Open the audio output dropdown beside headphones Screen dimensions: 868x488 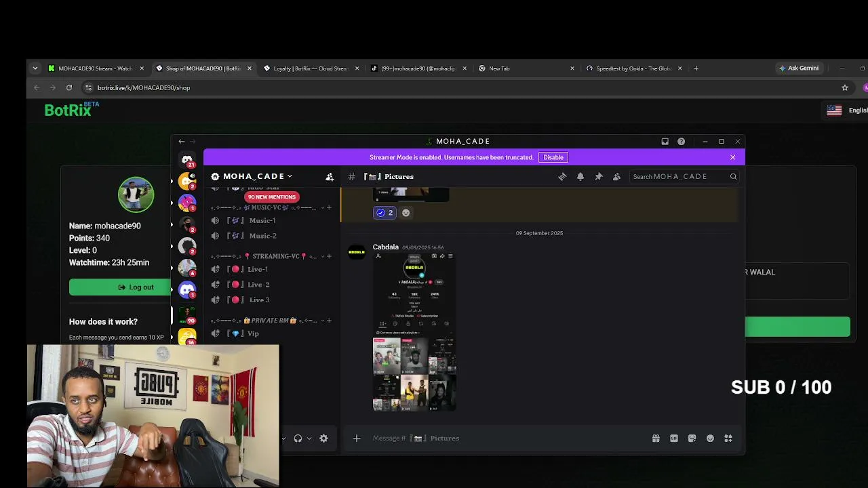(309, 439)
